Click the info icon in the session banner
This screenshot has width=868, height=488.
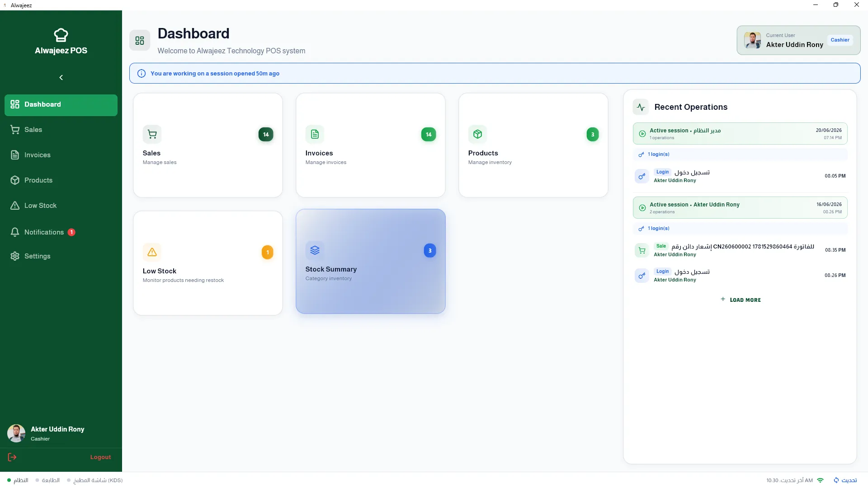[x=142, y=74]
